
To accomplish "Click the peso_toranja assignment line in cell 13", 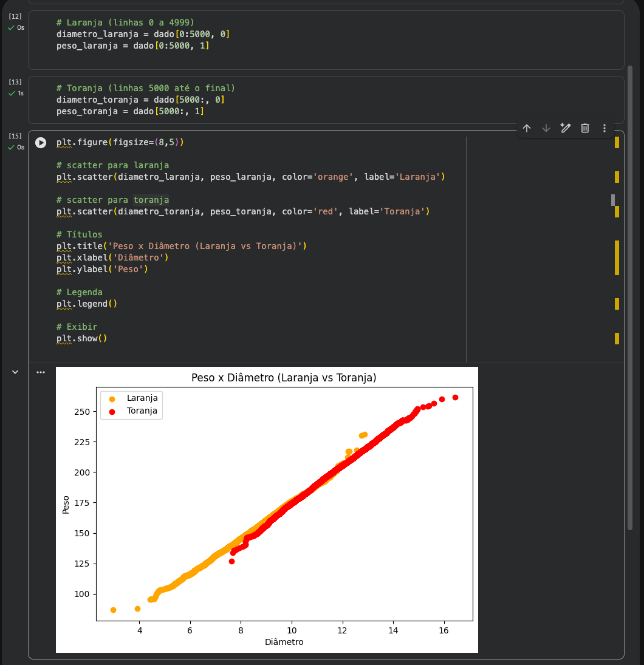I will pos(130,112).
